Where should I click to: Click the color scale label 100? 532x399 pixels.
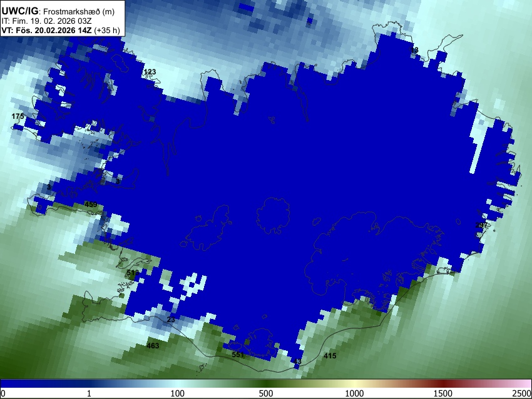(x=178, y=393)
